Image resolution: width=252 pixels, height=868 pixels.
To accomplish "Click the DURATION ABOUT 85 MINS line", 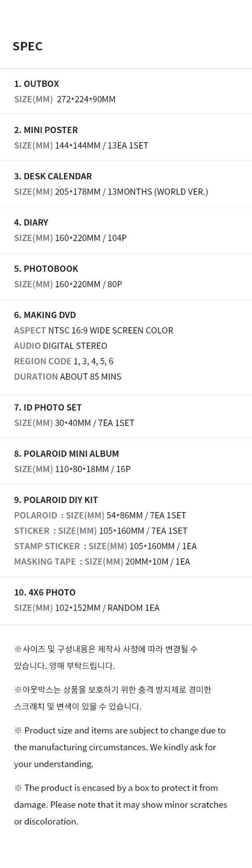I will 68,377.
